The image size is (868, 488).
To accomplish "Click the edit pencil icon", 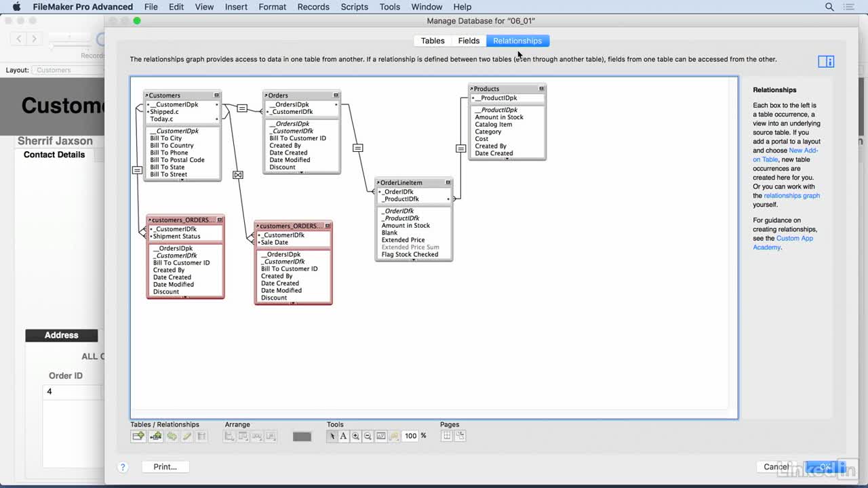I will click(x=187, y=436).
